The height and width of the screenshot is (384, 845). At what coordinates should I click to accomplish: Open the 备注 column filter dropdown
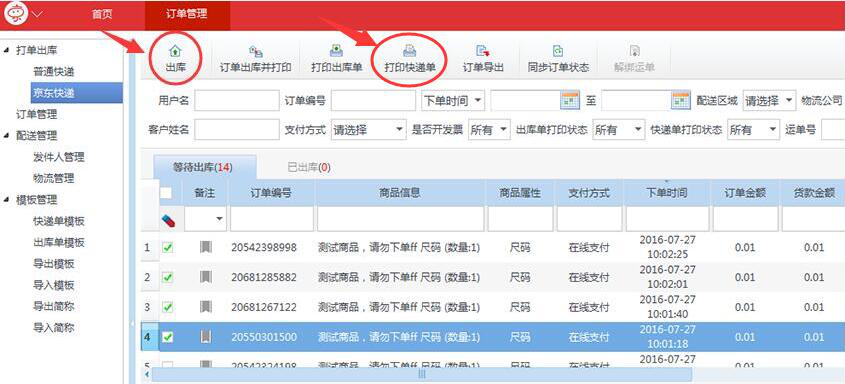(x=219, y=219)
